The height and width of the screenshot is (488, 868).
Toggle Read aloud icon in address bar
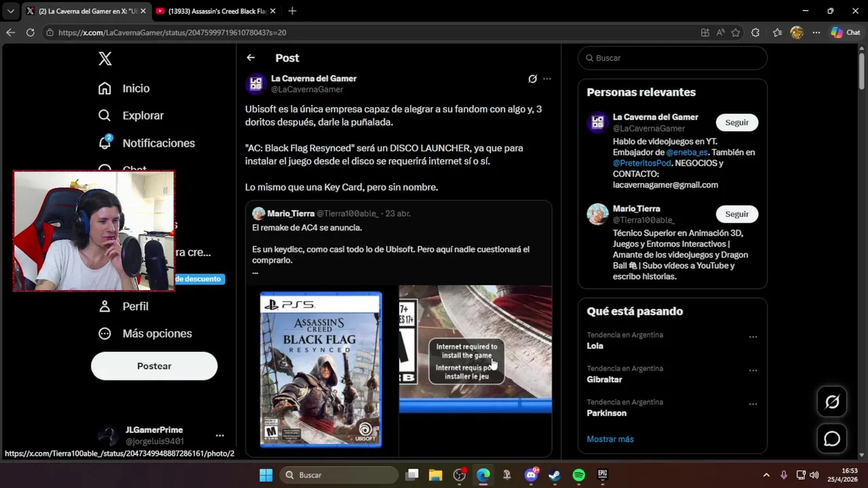[x=720, y=33]
